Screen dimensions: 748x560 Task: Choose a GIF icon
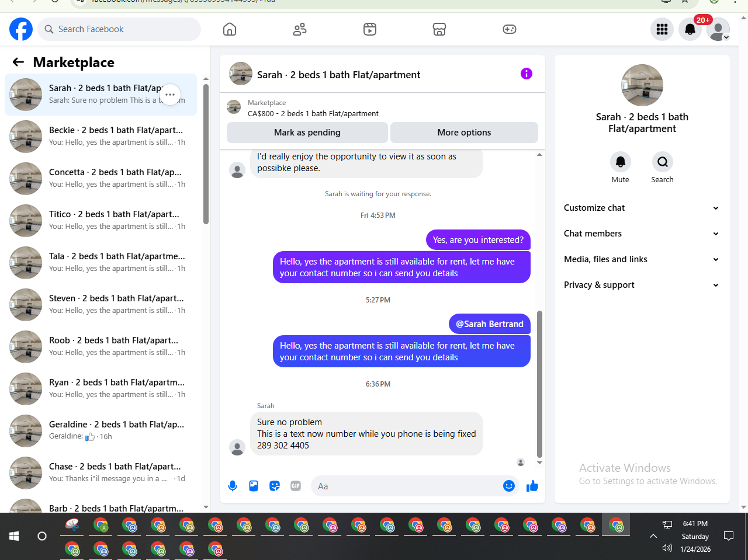coord(296,486)
